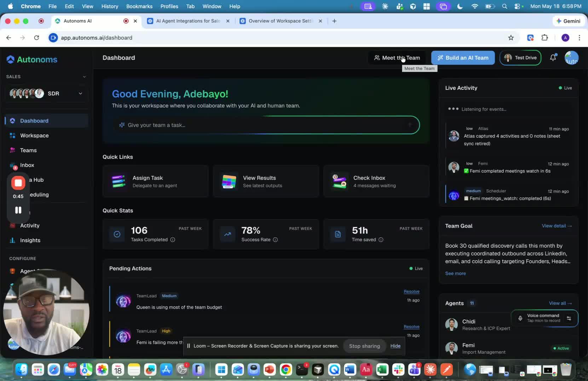Go back to the previous page
The height and width of the screenshot is (381, 588).
click(9, 37)
